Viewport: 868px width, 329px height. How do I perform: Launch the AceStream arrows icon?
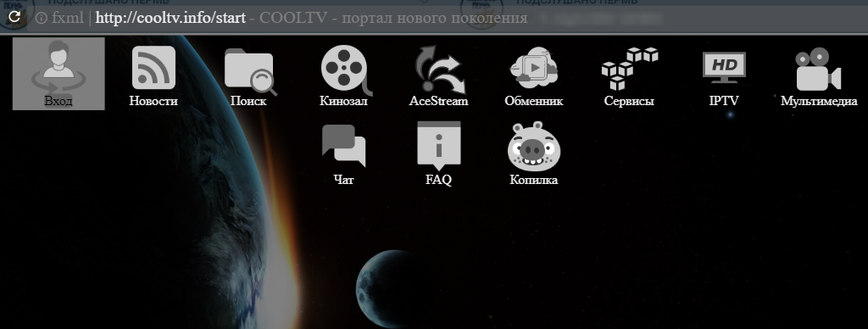tap(440, 70)
